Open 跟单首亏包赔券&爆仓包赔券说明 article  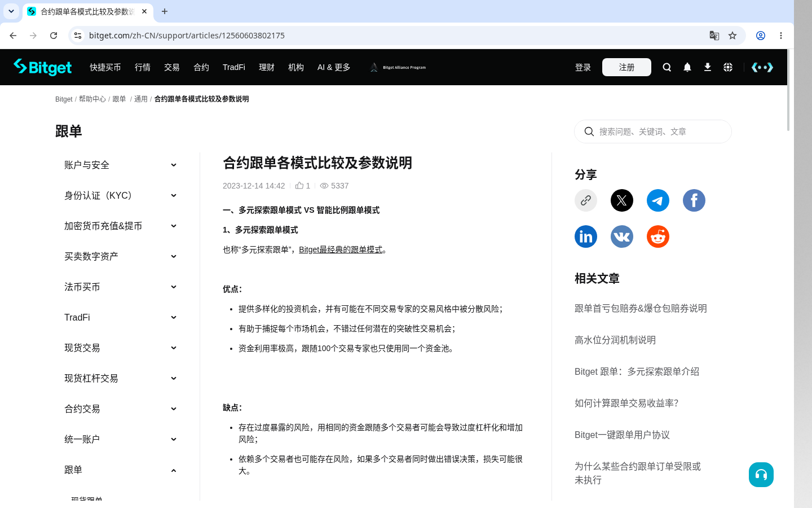click(x=641, y=308)
